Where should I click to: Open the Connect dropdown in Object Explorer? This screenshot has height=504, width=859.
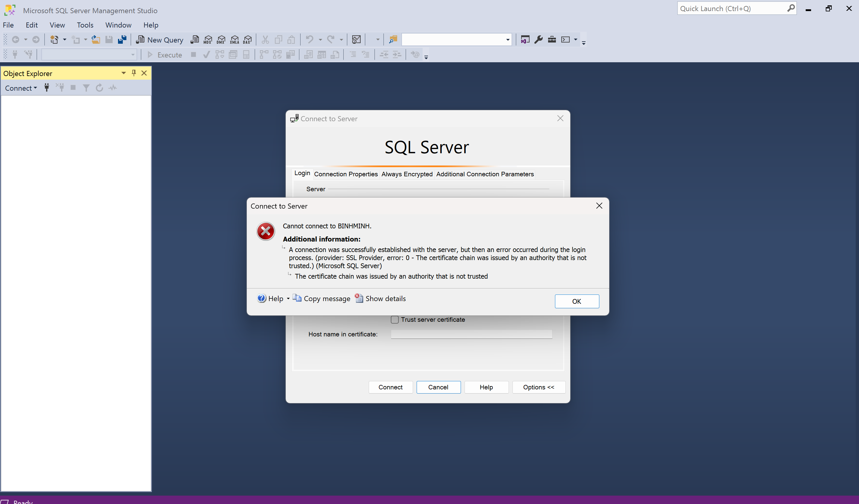click(21, 88)
